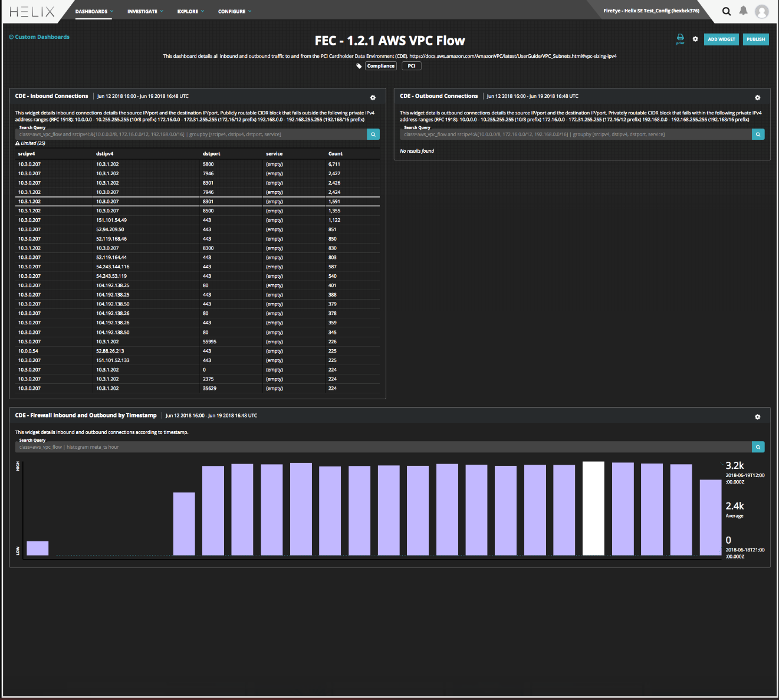Click the Limited (25) warning icon

(x=17, y=143)
